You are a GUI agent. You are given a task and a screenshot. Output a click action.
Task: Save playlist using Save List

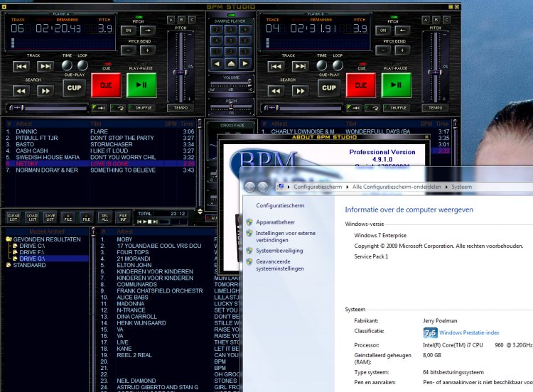50,217
